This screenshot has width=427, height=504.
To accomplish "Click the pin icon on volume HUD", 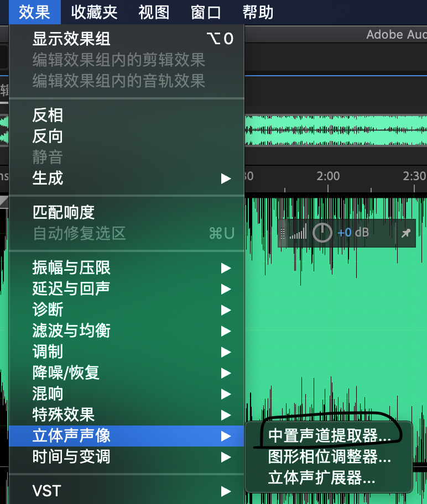I will pos(406,233).
